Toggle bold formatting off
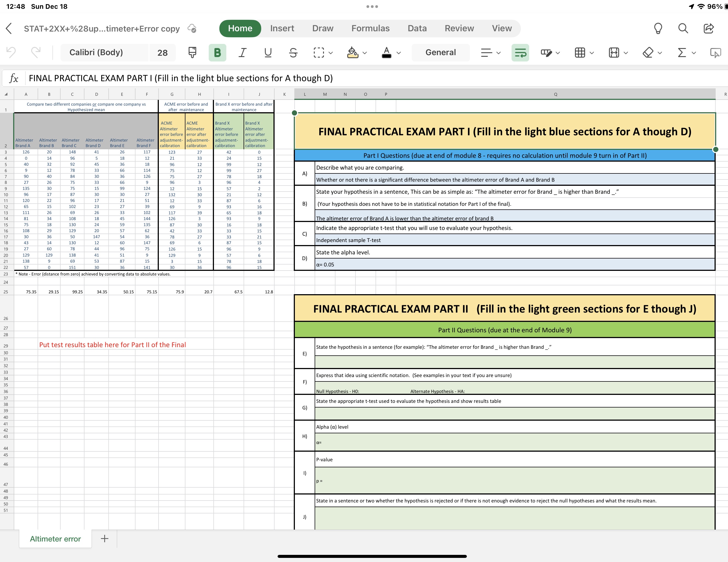 coord(217,52)
